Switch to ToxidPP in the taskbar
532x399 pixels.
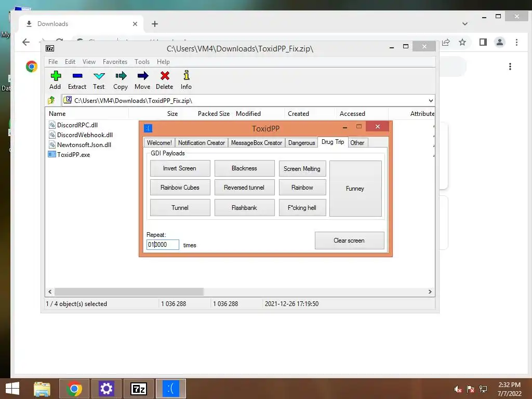(170, 389)
